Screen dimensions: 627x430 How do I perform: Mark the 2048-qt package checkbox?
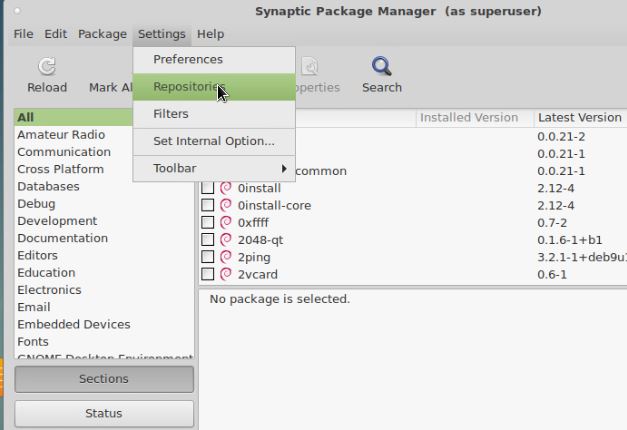click(207, 240)
